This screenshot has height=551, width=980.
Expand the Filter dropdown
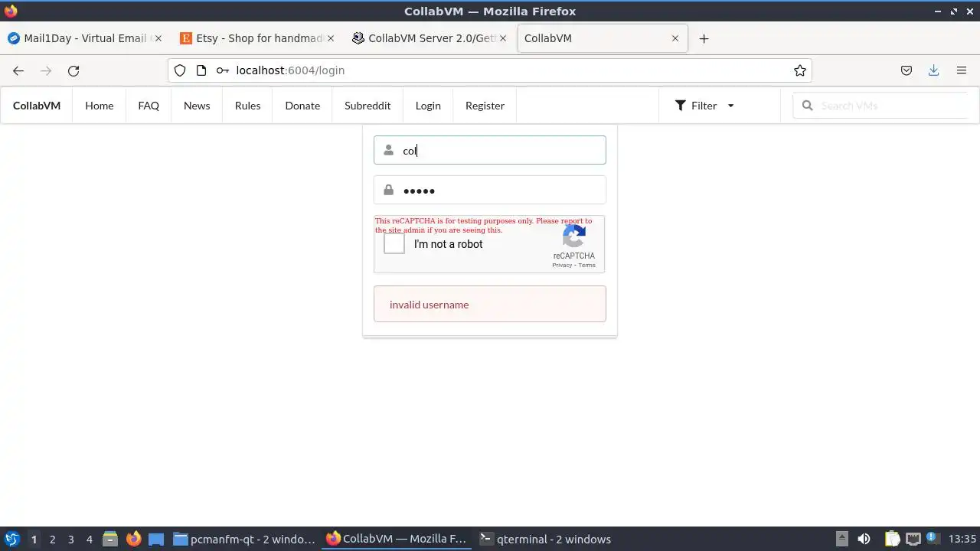pyautogui.click(x=704, y=106)
